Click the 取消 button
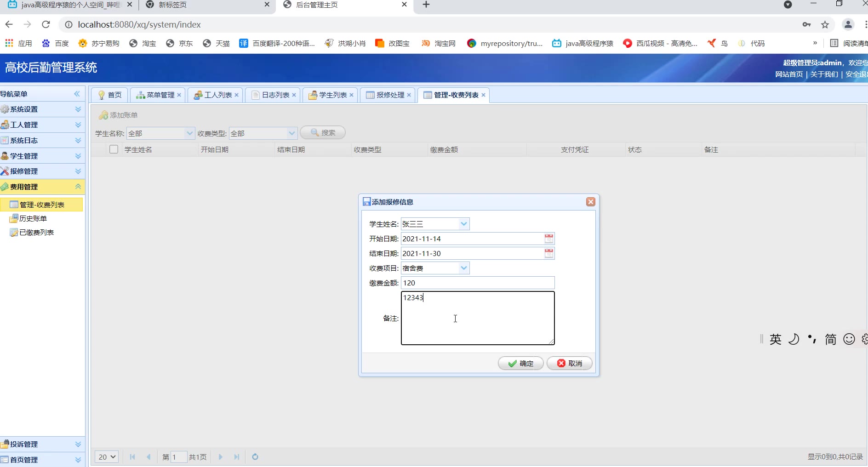The height and width of the screenshot is (467, 868). click(569, 364)
